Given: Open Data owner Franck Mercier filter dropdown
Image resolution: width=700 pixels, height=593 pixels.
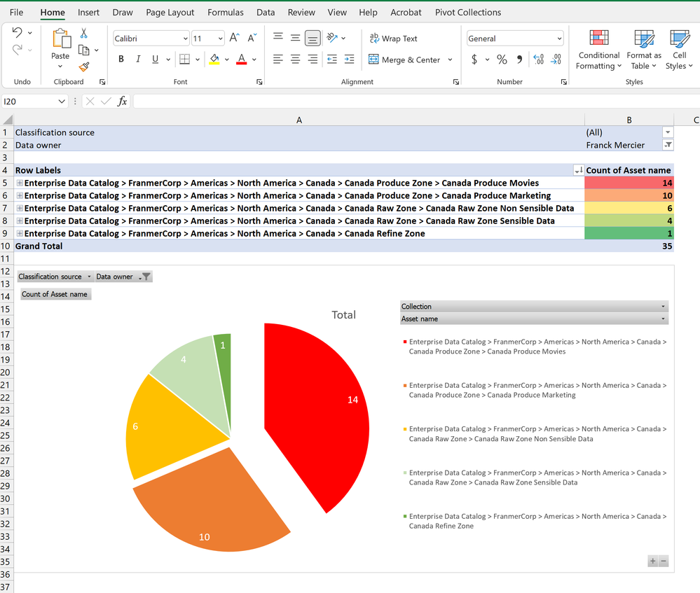Looking at the screenshot, I should pos(667,145).
